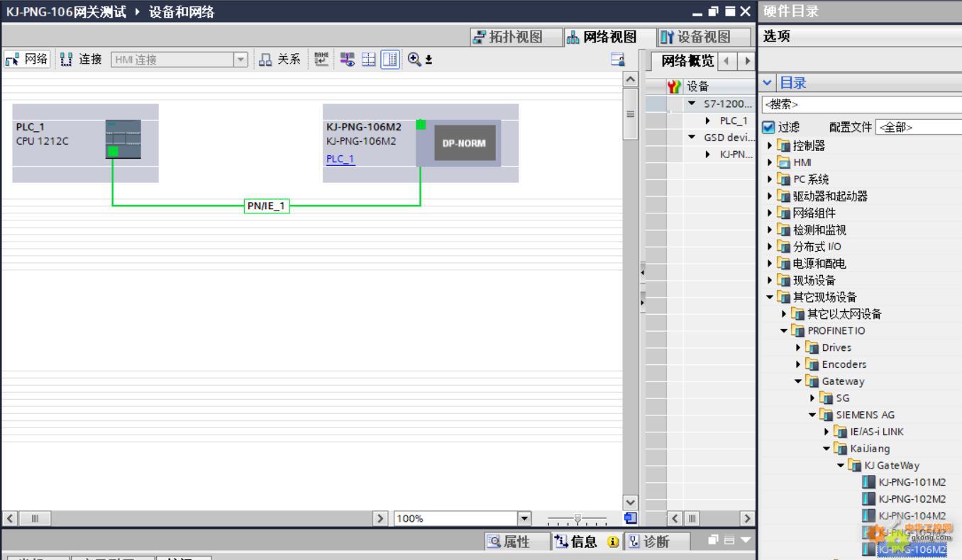
Task: Collapse the PROFINET IO folder
Action: [785, 331]
